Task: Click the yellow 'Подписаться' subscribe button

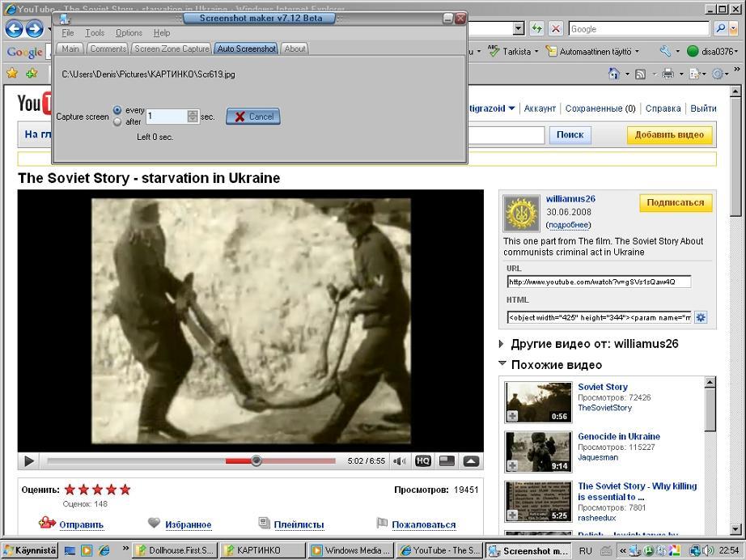Action: click(675, 202)
